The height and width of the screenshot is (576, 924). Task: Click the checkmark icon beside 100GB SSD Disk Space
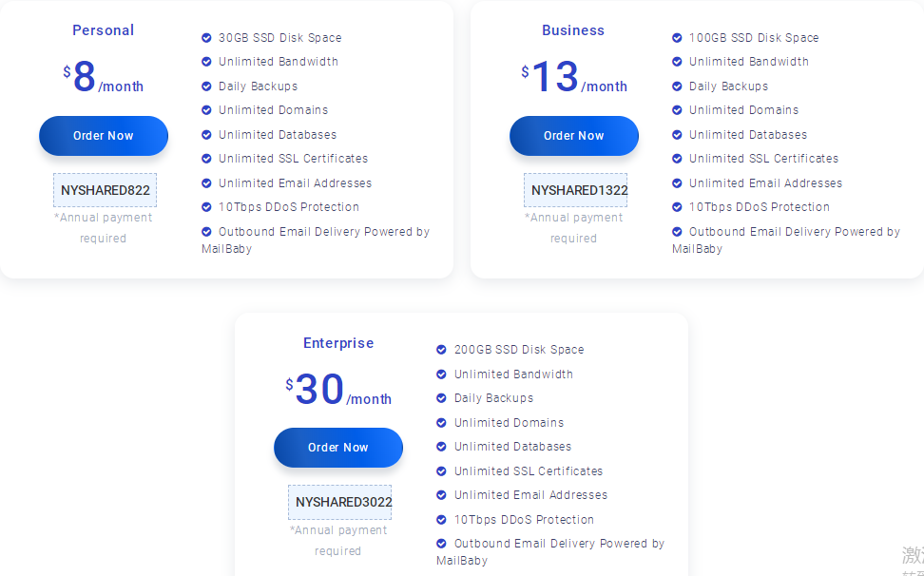(677, 38)
